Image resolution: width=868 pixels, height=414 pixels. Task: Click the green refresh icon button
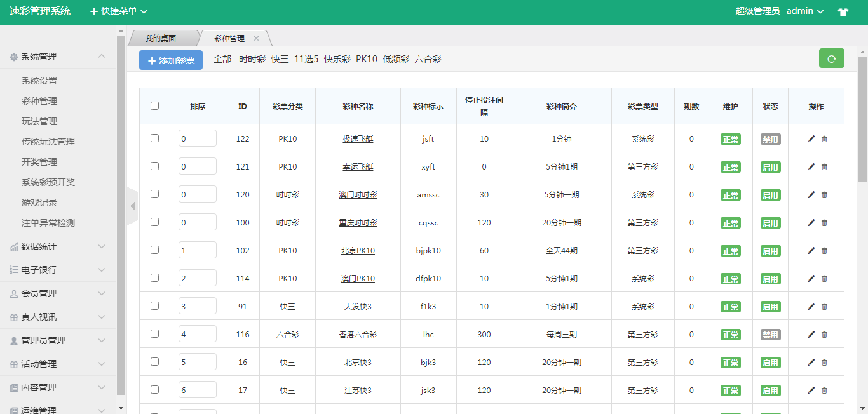pos(831,59)
